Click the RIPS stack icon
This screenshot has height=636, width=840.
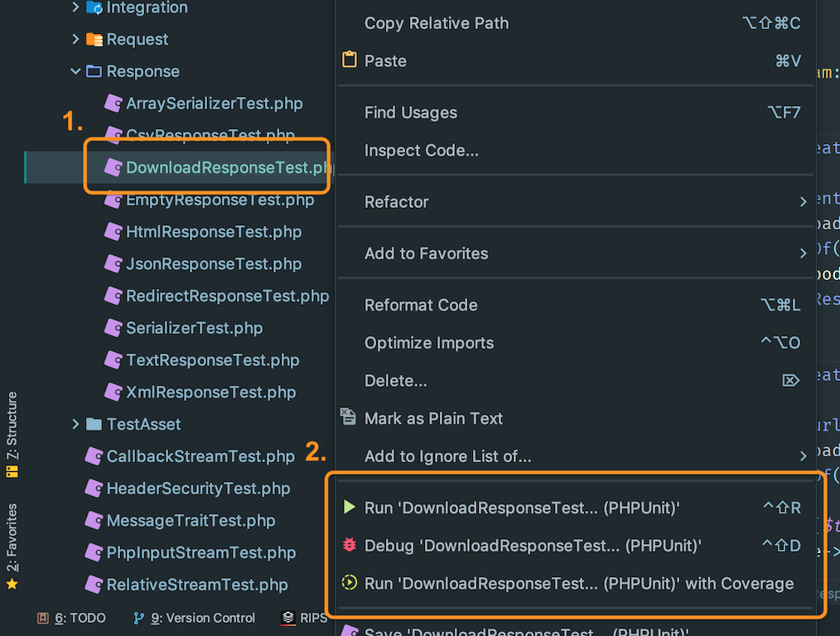pos(288,619)
